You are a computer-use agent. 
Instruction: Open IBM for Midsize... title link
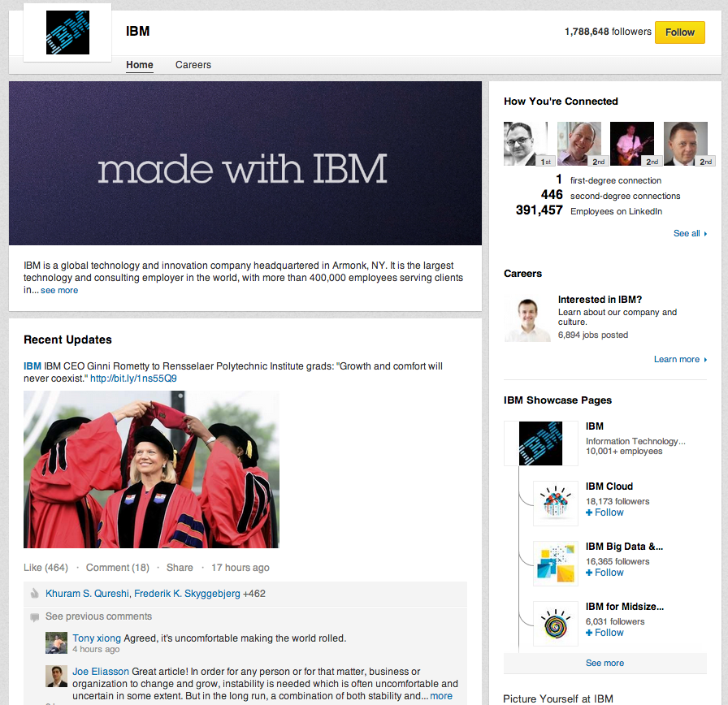point(625,607)
